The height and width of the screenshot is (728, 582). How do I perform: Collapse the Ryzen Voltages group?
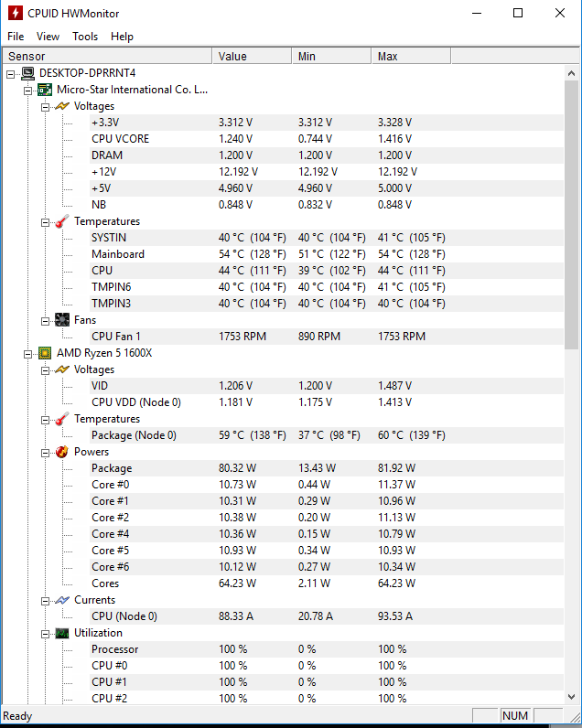click(x=45, y=370)
